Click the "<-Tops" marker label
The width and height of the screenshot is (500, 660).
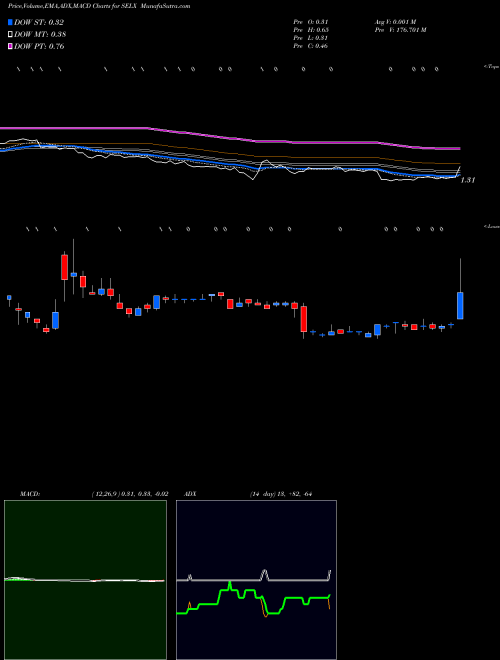pos(492,67)
